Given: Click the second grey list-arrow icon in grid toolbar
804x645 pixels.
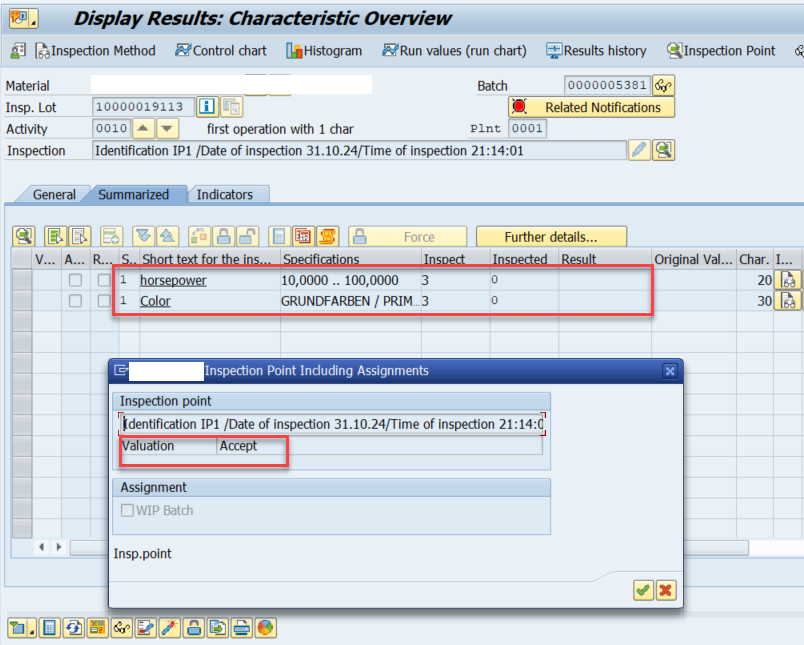Looking at the screenshot, I should 79,236.
